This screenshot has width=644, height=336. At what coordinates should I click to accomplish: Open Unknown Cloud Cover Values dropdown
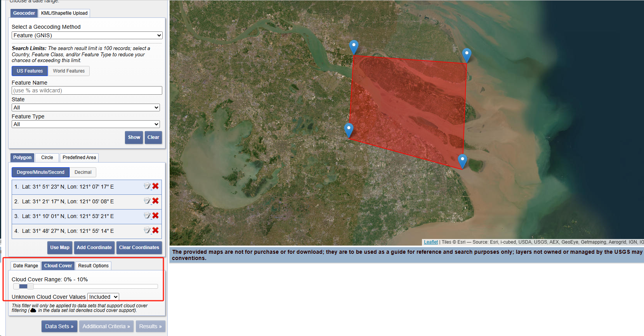coord(103,297)
